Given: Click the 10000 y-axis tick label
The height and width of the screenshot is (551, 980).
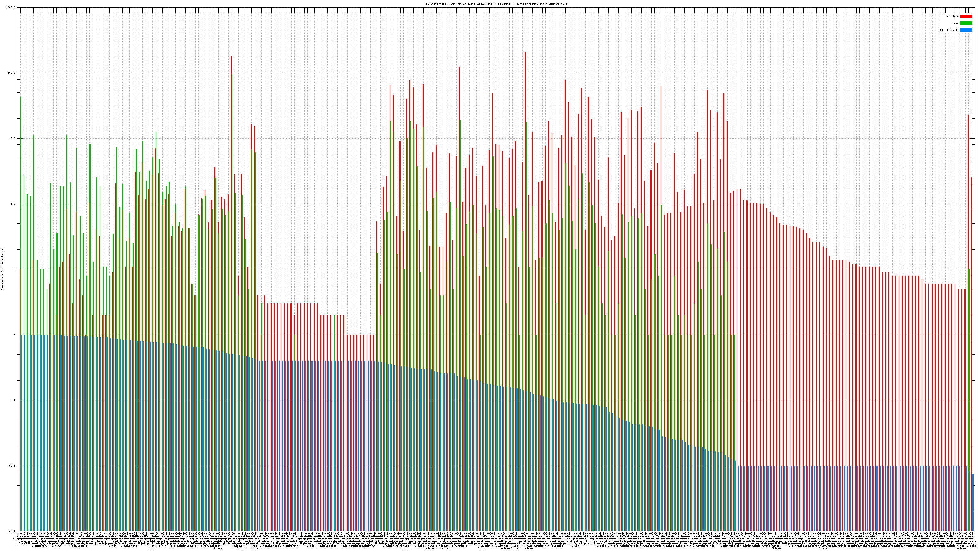Looking at the screenshot, I should click(12, 73).
